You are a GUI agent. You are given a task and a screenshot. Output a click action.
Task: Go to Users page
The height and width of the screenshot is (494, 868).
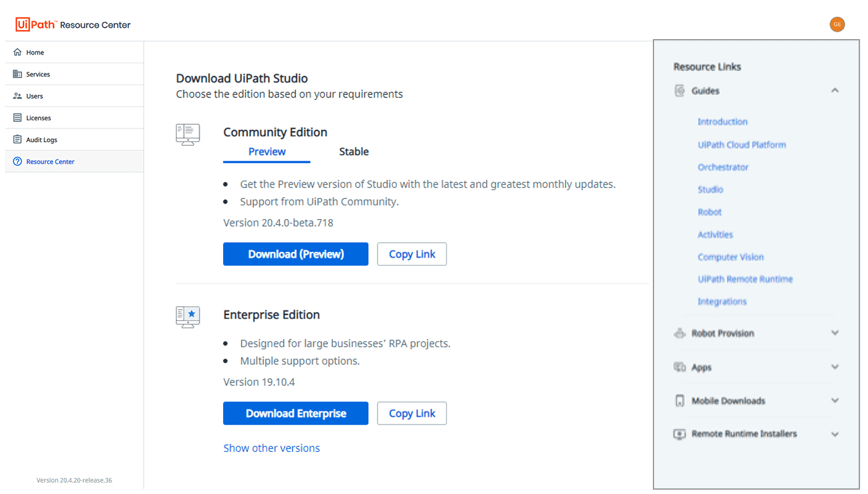coord(74,96)
